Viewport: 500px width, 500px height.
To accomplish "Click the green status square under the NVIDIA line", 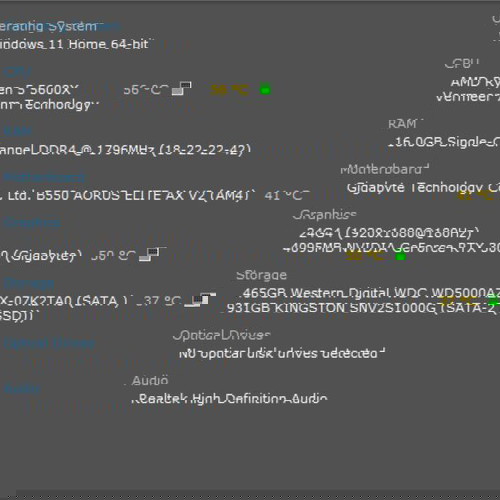I will coord(400,257).
